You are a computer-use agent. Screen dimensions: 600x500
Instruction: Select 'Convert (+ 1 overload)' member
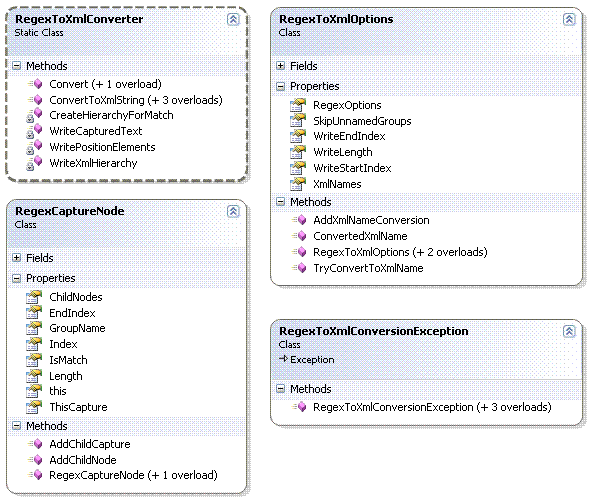click(x=105, y=84)
